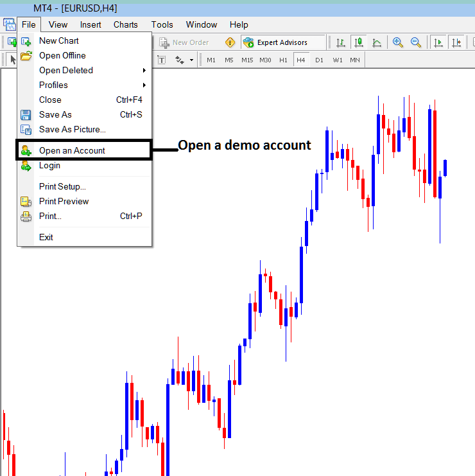Click Login in the File menu
Screen dimensions: 475x476
[49, 165]
